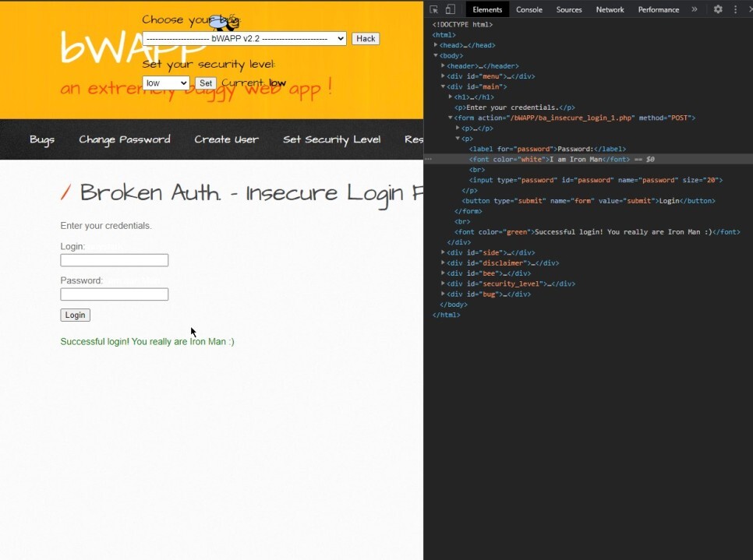Select the closing form tag line
The image size is (753, 560).
(x=468, y=211)
